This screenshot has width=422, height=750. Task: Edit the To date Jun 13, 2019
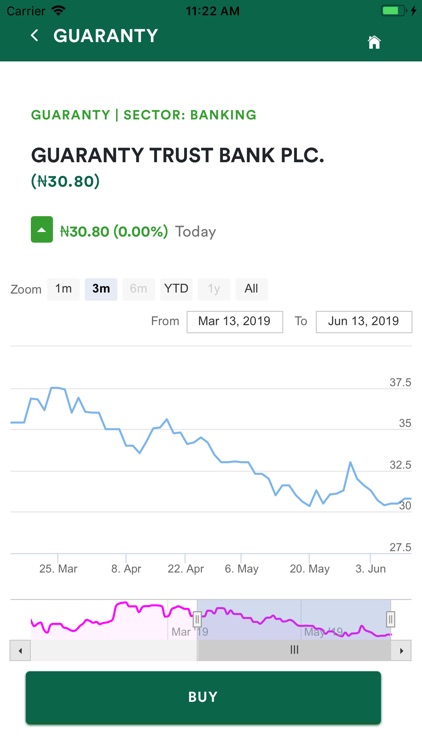[364, 321]
